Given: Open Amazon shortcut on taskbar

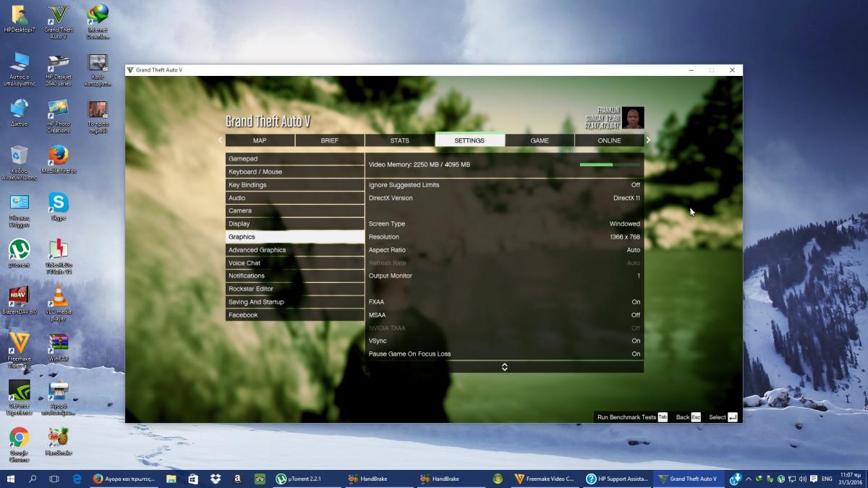Looking at the screenshot, I should (x=237, y=479).
